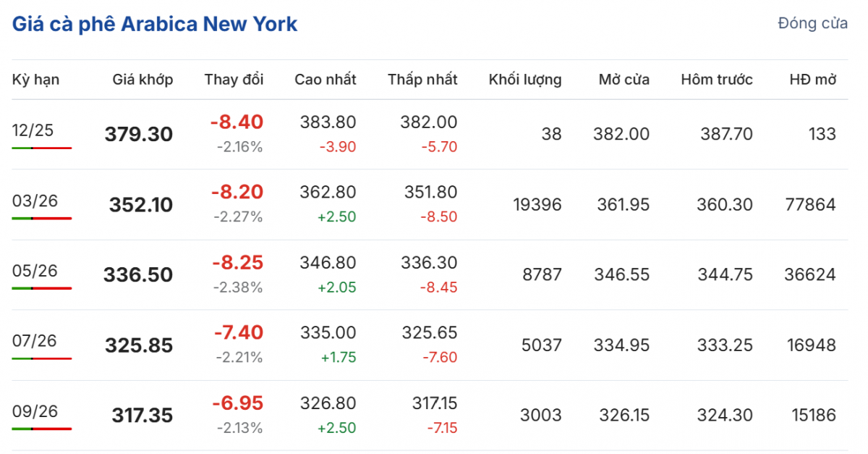Click the 'Giá khớp' column header
This screenshot has height=454, width=868.
(x=142, y=80)
